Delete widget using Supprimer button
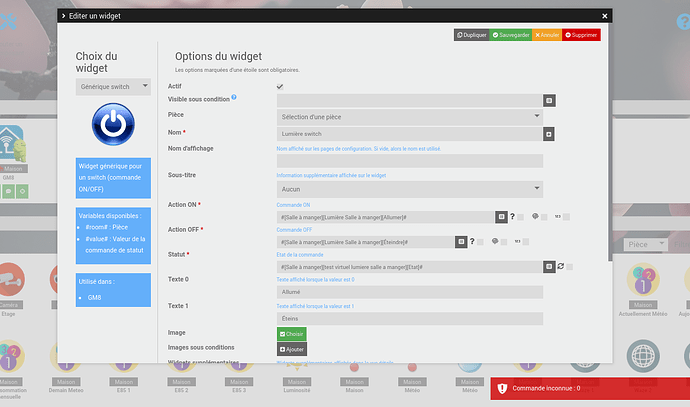 581,35
